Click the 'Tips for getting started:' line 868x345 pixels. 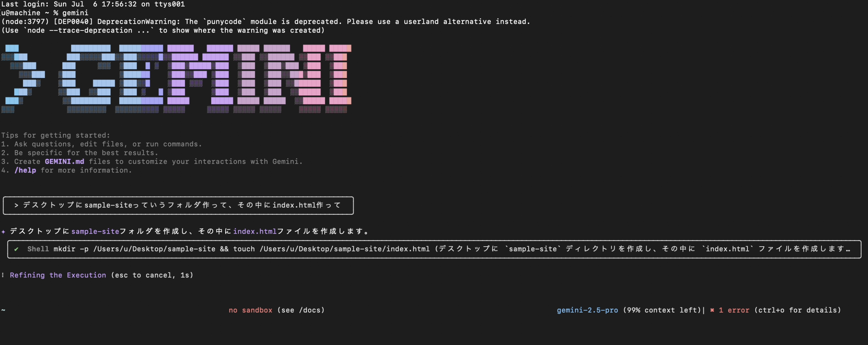click(56, 135)
